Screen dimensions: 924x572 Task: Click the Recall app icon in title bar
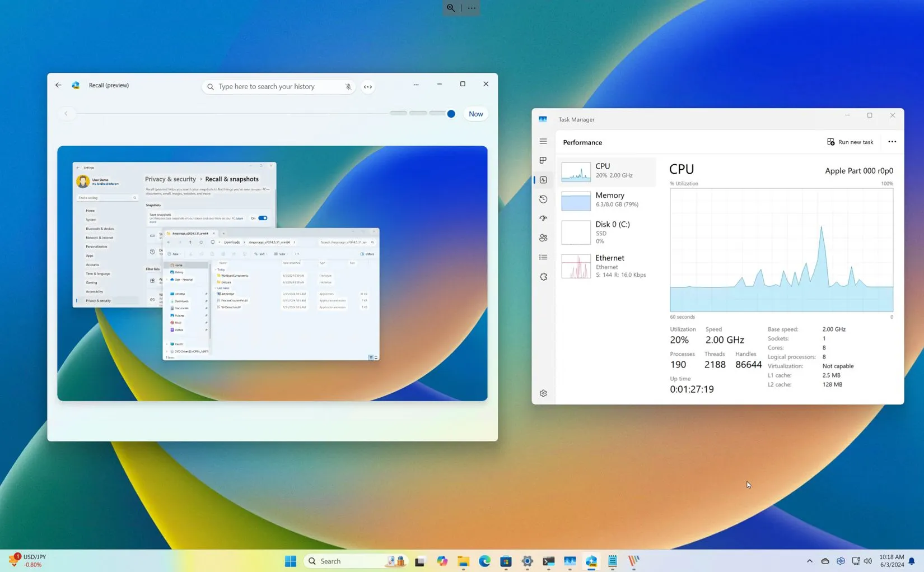tap(76, 85)
